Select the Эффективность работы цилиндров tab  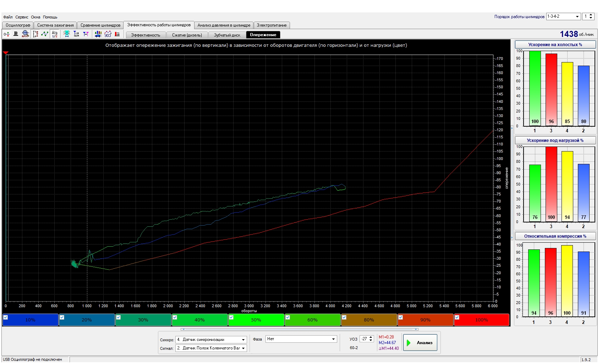159,25
